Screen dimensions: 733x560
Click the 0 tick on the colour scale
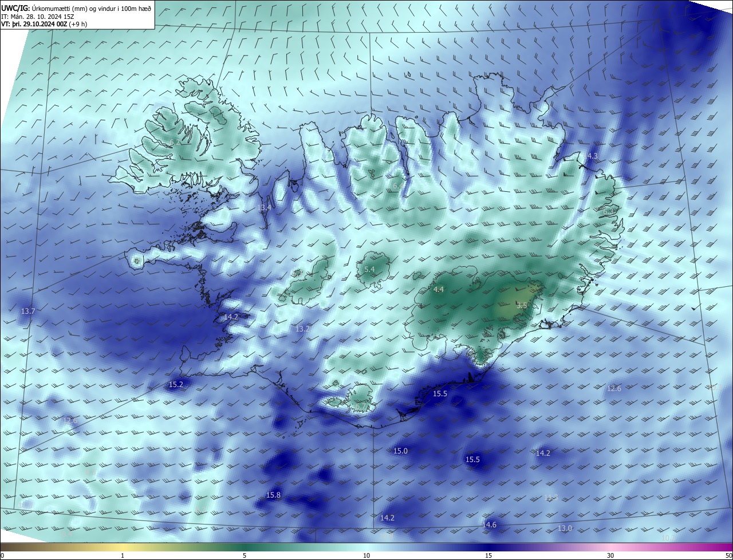pyautogui.click(x=2, y=555)
